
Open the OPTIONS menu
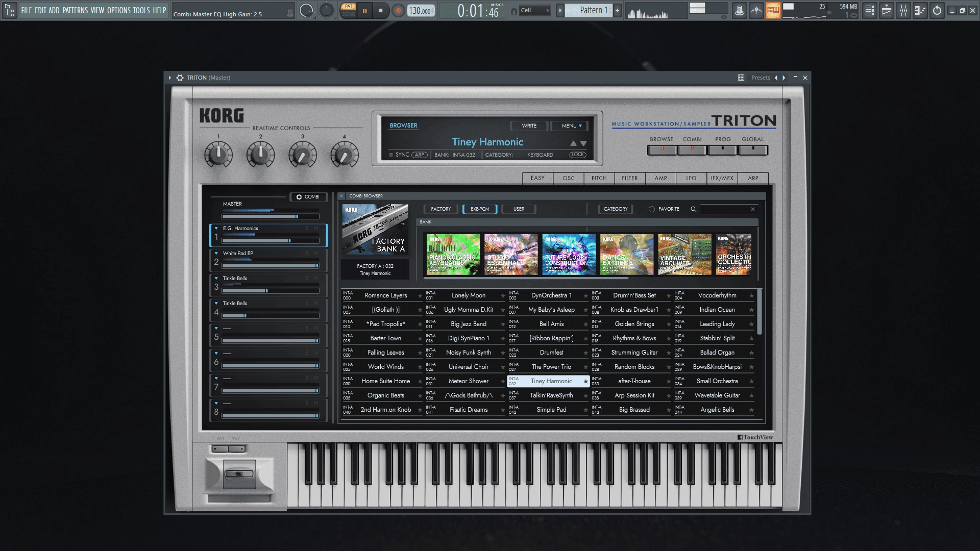pos(118,10)
